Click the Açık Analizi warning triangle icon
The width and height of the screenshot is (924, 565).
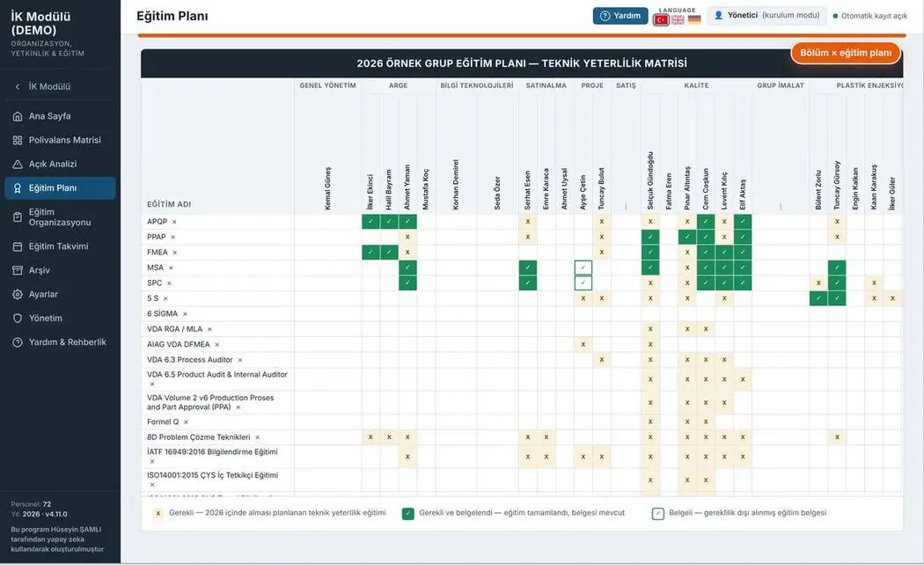(x=18, y=165)
